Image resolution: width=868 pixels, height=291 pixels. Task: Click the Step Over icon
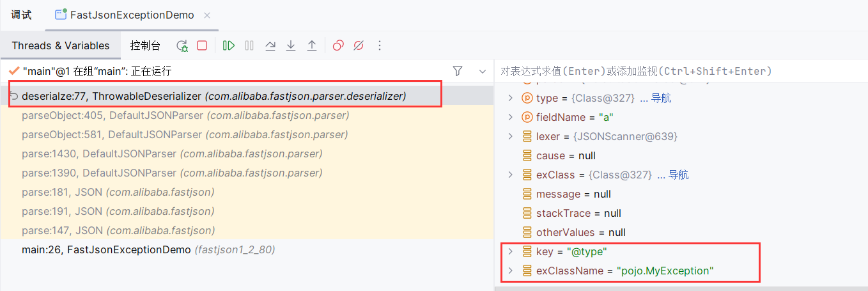coord(270,45)
